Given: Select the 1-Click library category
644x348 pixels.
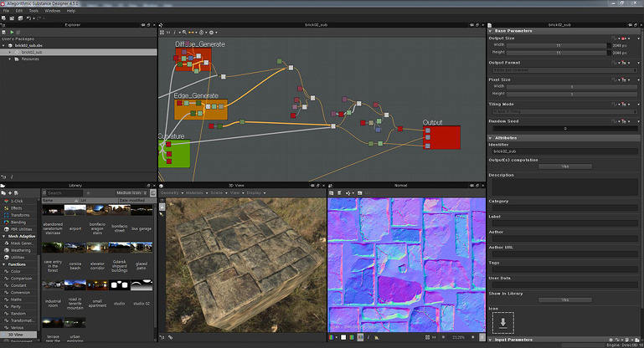Looking at the screenshot, I should [17, 201].
